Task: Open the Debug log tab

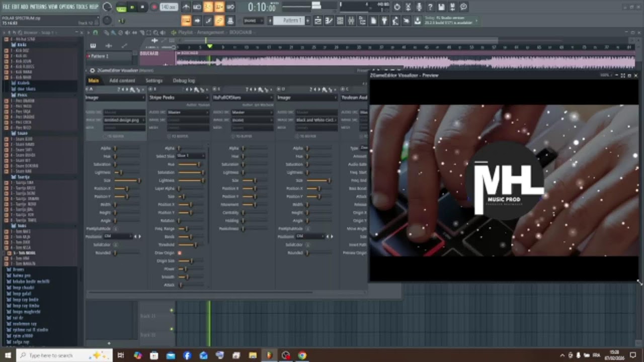Action: pos(184,80)
